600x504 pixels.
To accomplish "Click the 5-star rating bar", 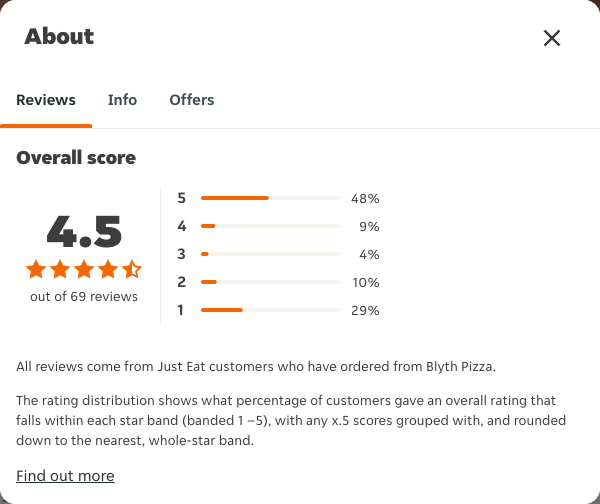I will click(270, 198).
